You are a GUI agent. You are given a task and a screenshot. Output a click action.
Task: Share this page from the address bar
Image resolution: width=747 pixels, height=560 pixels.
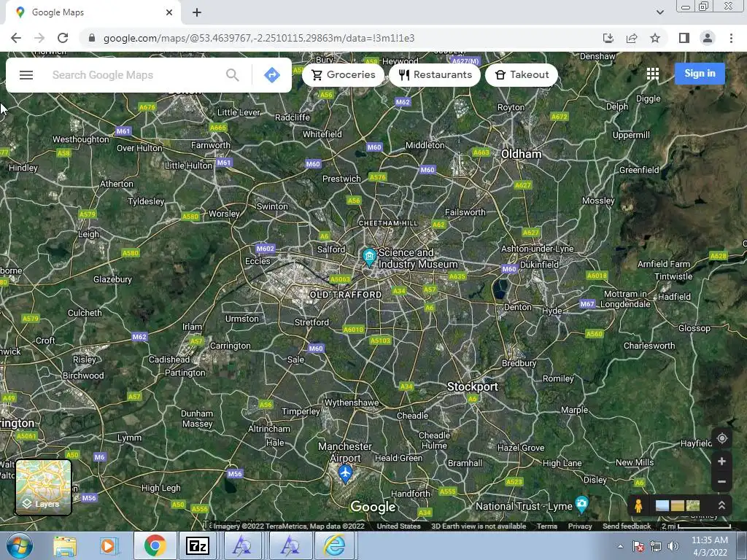tap(632, 38)
